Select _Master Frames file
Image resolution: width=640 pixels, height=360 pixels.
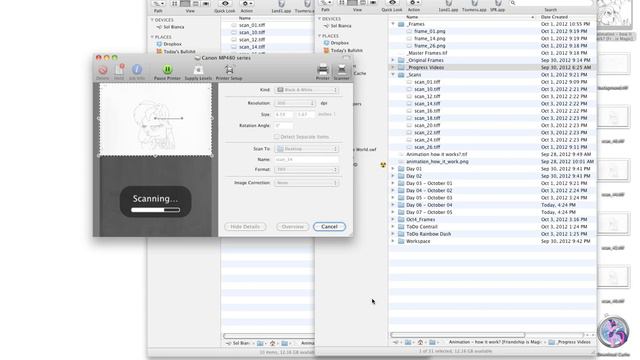point(427,53)
